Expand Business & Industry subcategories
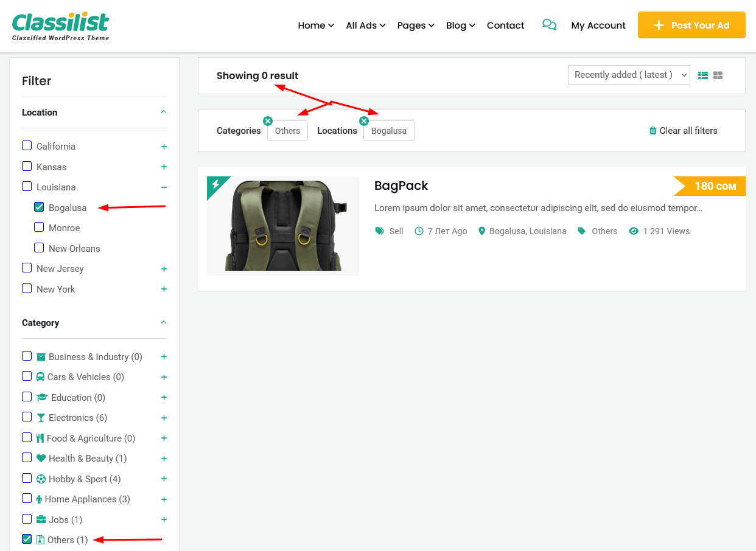The width and height of the screenshot is (756, 551). tap(164, 357)
